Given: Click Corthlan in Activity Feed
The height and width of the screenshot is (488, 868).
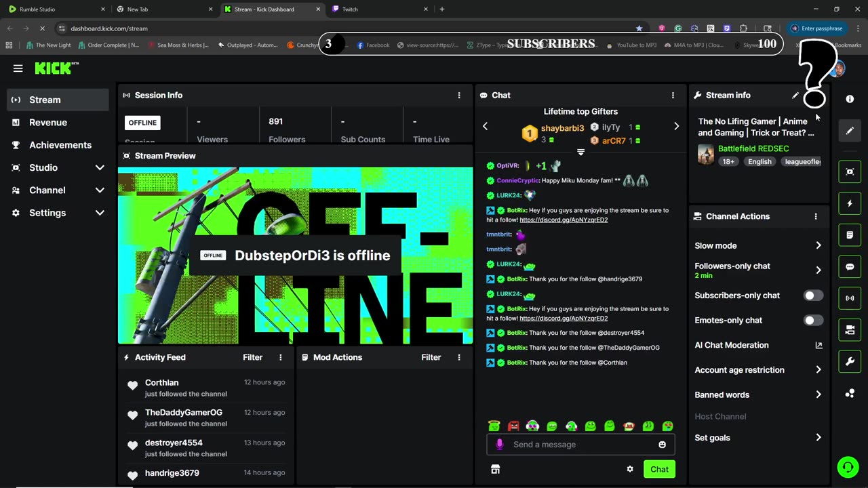Looking at the screenshot, I should click(x=161, y=382).
